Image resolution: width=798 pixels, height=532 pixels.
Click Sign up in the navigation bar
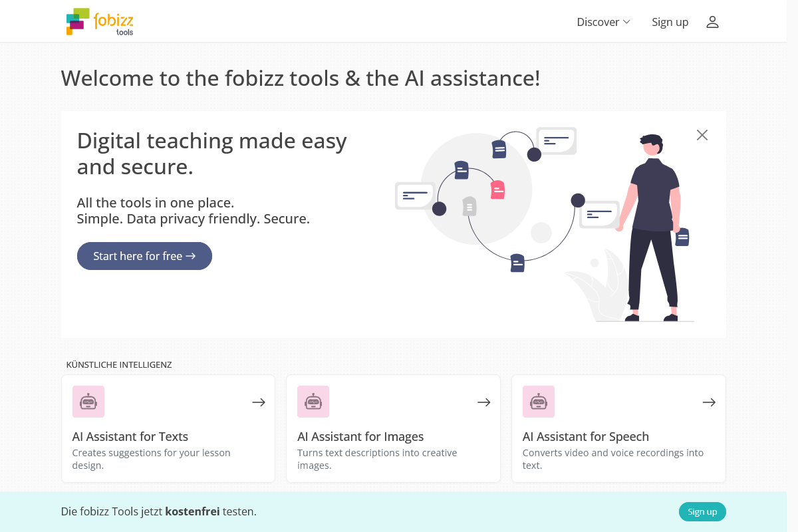[x=670, y=22]
